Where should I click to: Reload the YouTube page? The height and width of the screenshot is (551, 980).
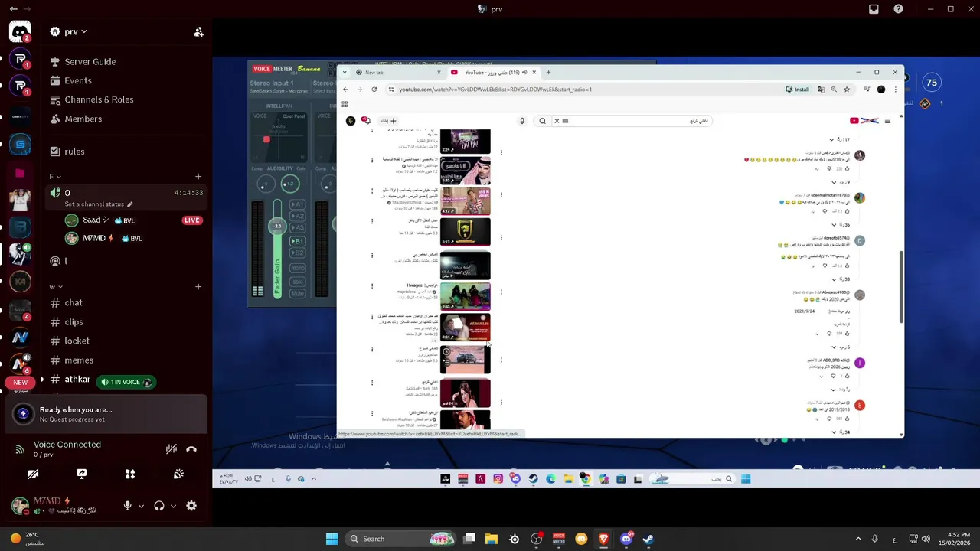374,90
